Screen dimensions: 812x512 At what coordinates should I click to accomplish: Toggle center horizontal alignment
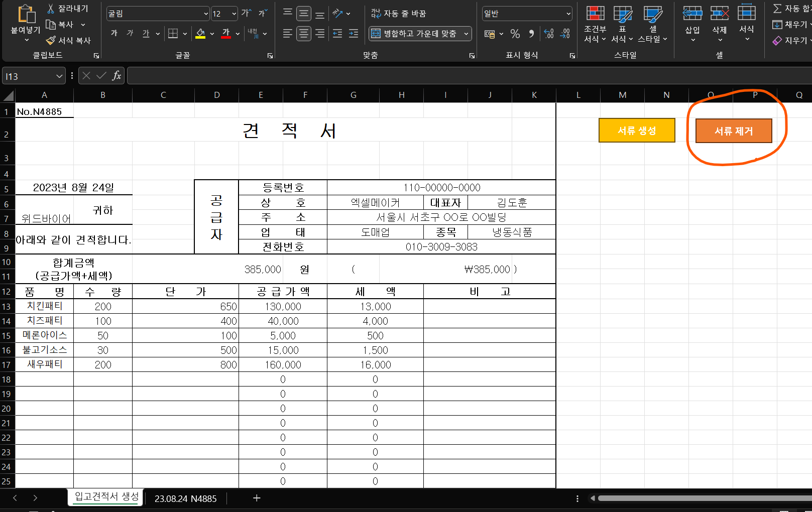coord(303,34)
